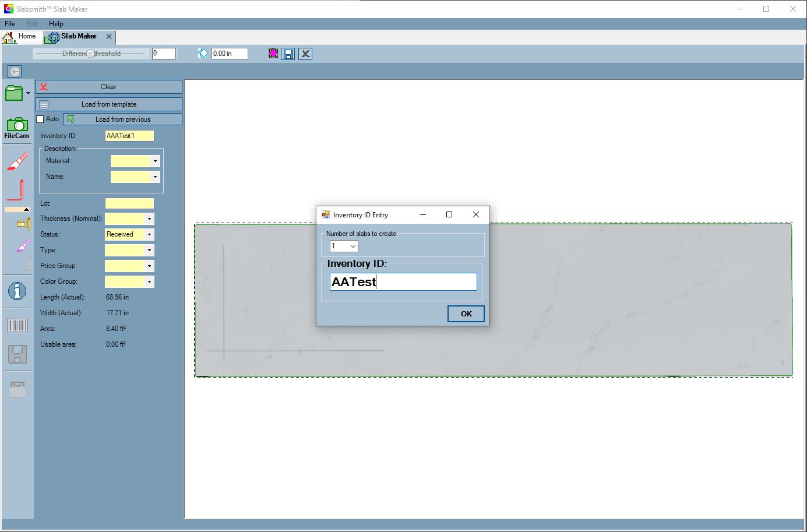Image resolution: width=807 pixels, height=532 pixels.
Task: Enable the Auto checkbox
Action: click(40, 119)
